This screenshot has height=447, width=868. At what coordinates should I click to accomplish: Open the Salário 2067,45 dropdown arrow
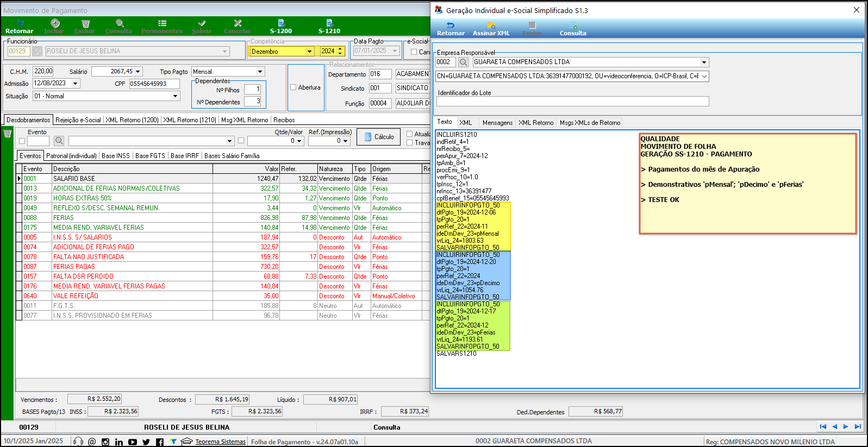138,72
